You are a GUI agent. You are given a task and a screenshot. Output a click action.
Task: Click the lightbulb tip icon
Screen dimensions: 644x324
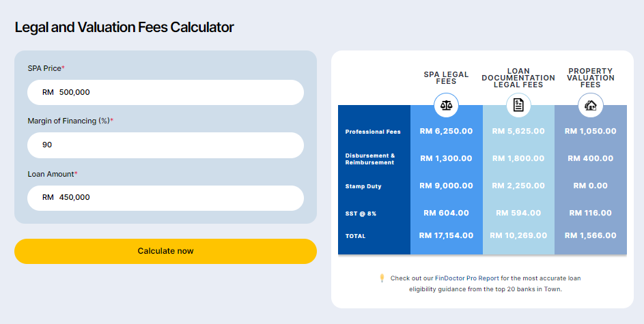(382, 278)
